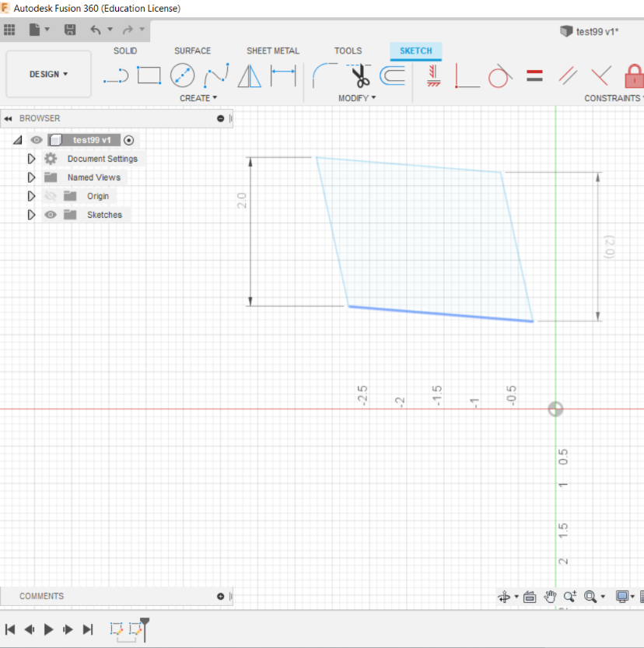Switch to the SHEET METAL tab
The height and width of the screenshot is (648, 644).
coord(273,51)
